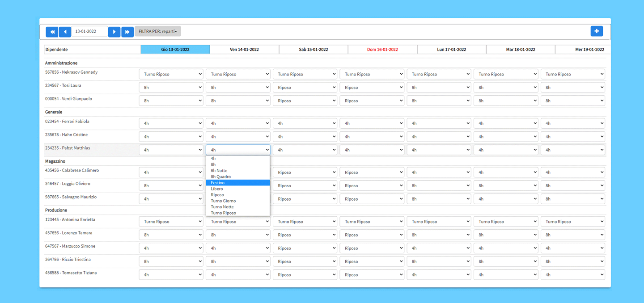Open Ferrari Fabiola's Saturday 4h dropdown
644x303 pixels.
pyautogui.click(x=305, y=123)
